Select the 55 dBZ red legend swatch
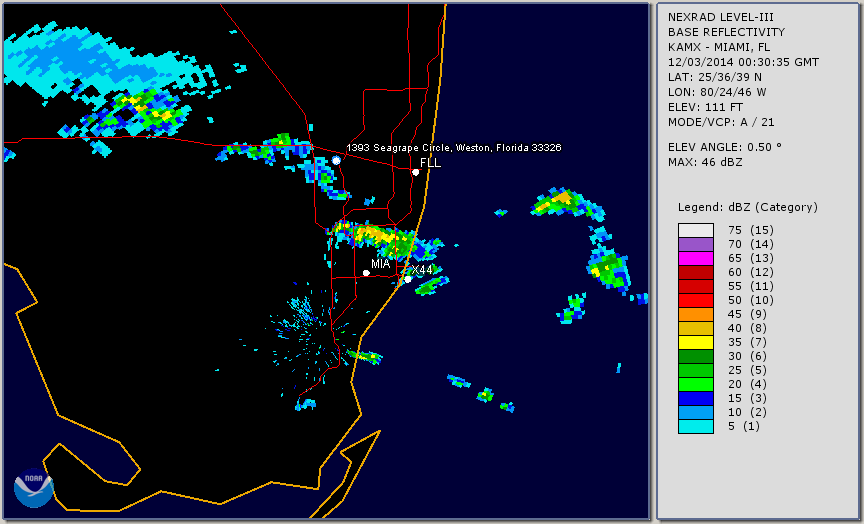The height and width of the screenshot is (524, 864). point(696,287)
